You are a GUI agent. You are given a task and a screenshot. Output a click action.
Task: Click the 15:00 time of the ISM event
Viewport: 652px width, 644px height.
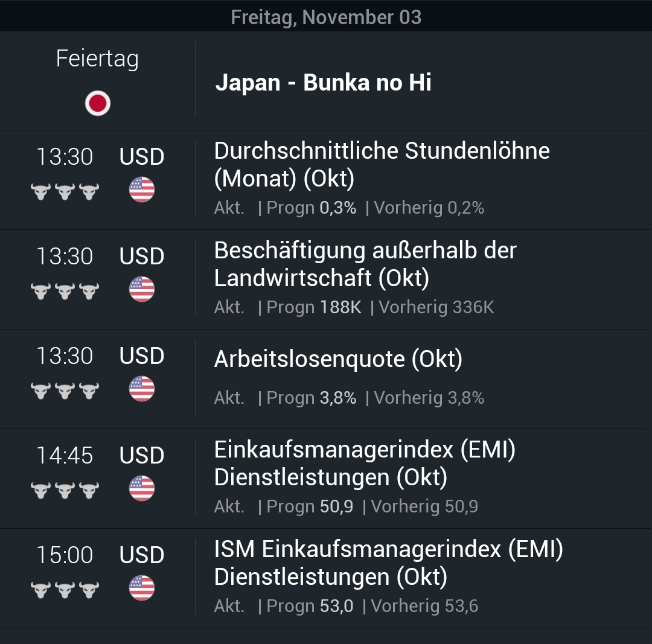[x=65, y=555]
